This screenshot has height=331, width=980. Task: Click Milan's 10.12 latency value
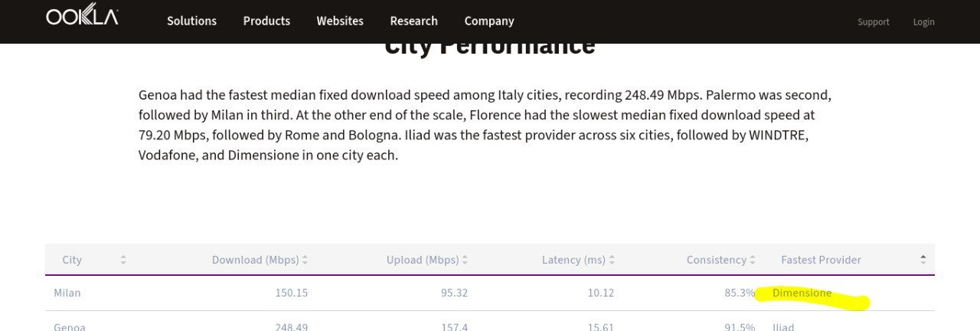pos(599,293)
